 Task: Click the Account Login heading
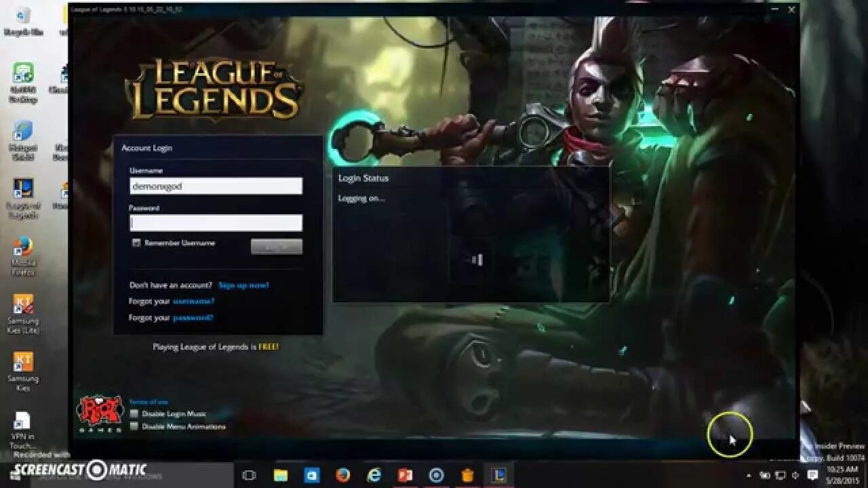coord(146,148)
